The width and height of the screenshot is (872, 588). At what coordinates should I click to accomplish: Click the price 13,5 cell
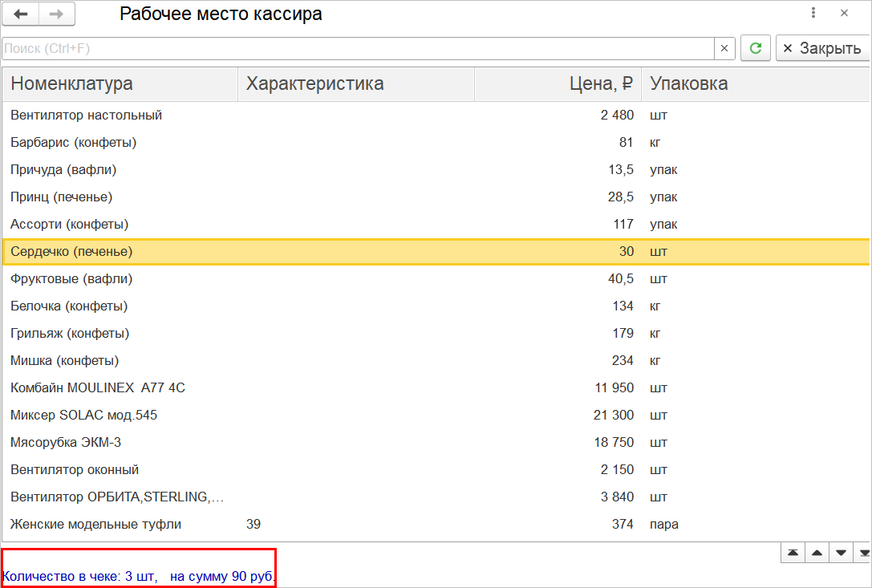click(558, 170)
